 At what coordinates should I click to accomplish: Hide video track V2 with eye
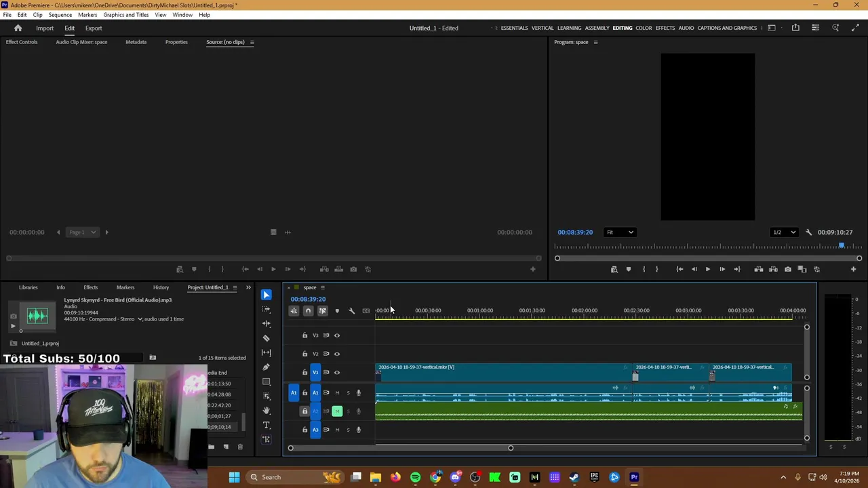[337, 354]
